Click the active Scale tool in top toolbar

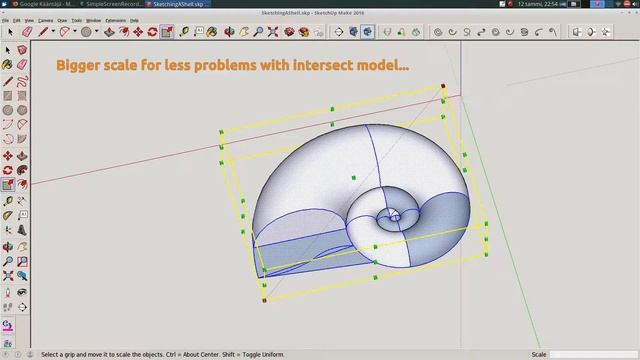pyautogui.click(x=167, y=31)
